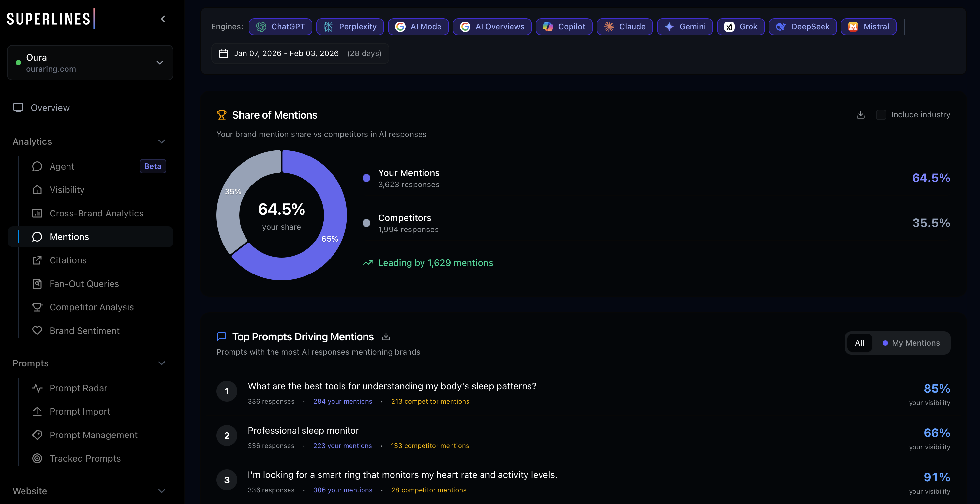Open Visibility analytics via home icon
The image size is (980, 504).
tap(37, 189)
